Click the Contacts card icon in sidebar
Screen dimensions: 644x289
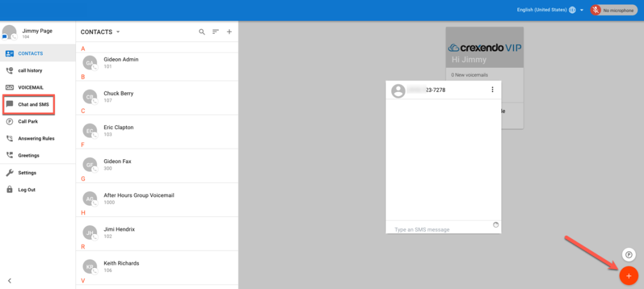click(10, 53)
